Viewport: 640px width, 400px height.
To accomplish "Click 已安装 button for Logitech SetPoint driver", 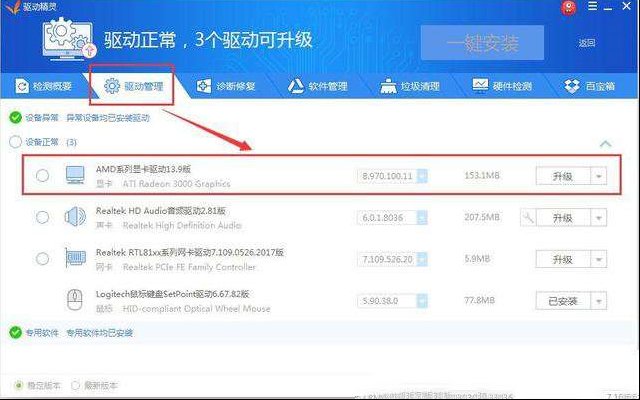I will pos(563,301).
